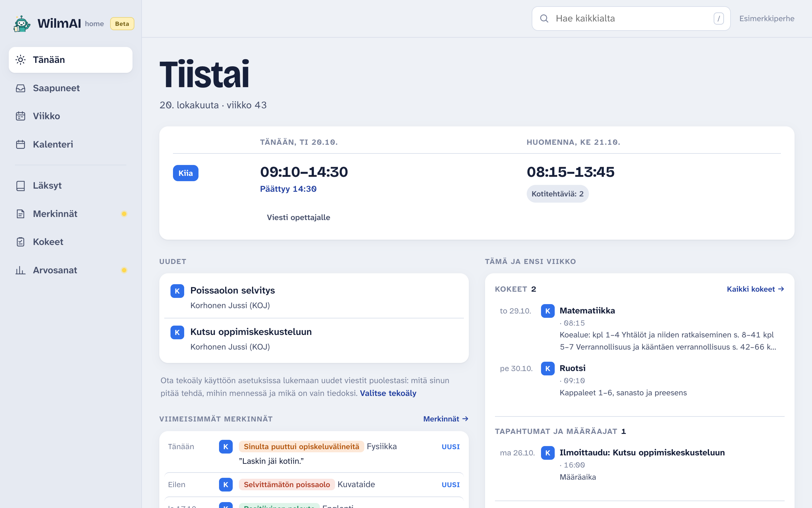Open Ilmoittaudu: Kutsu oppimiskeskusteluun event
The image size is (812, 508).
[640, 465]
